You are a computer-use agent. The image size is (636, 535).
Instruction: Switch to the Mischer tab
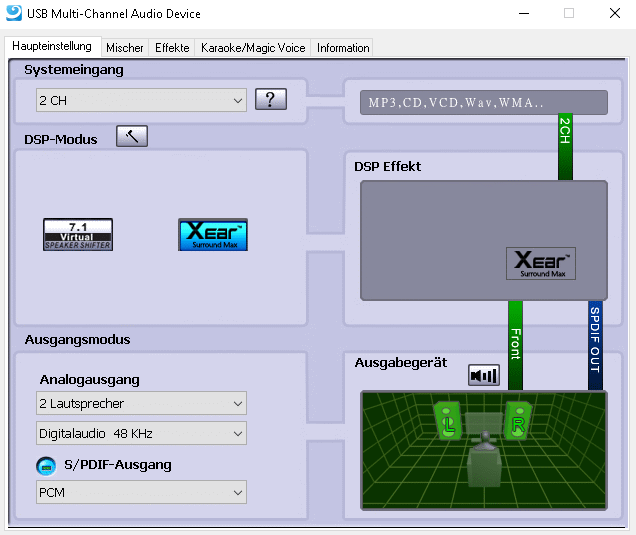point(125,48)
